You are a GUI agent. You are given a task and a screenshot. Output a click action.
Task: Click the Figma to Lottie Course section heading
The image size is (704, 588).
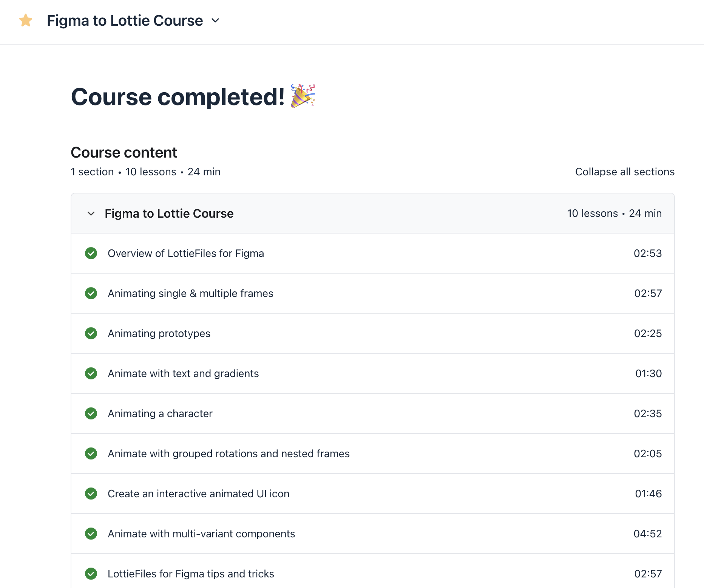coord(169,214)
